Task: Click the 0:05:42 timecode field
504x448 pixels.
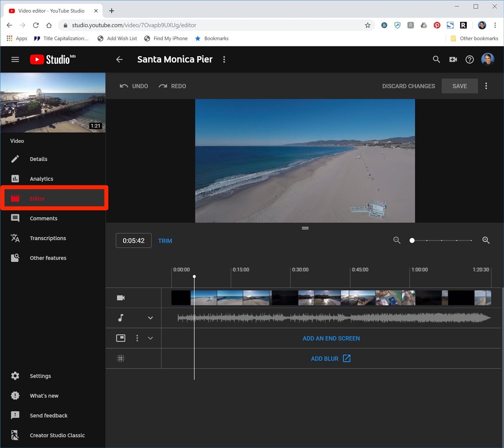Action: pyautogui.click(x=134, y=241)
